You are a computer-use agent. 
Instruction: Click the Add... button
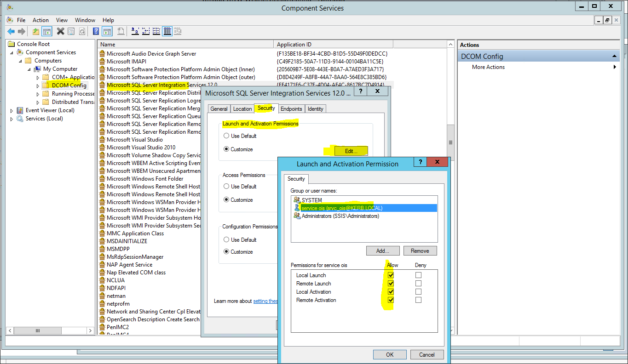tap(383, 251)
